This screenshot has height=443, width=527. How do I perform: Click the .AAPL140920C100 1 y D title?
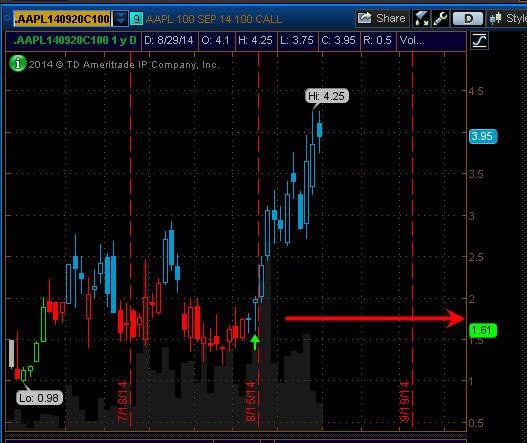point(75,41)
